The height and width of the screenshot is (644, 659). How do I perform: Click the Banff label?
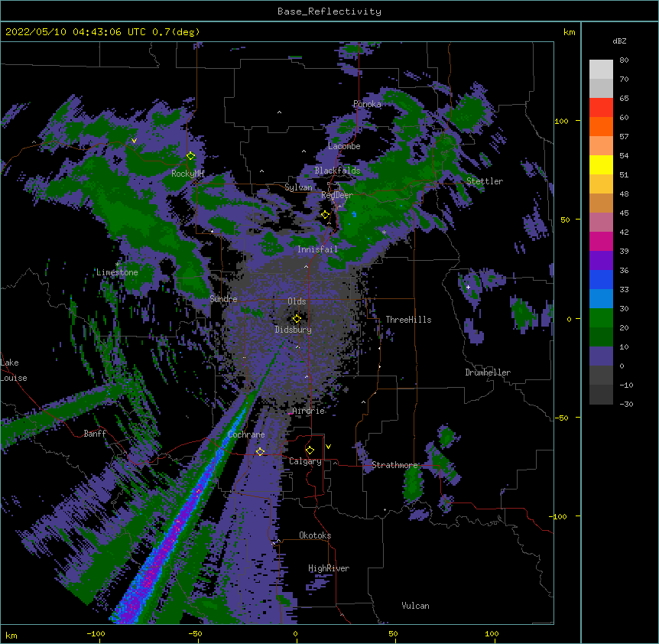95,434
